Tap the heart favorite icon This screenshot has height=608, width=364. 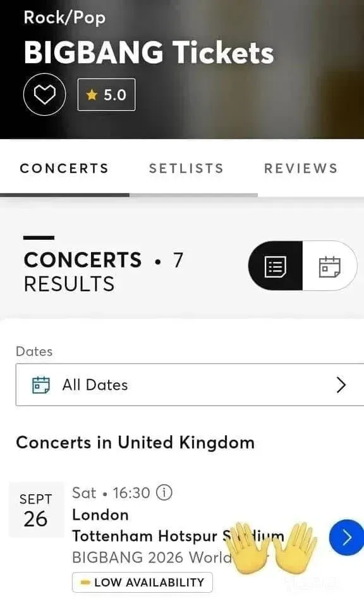(44, 94)
